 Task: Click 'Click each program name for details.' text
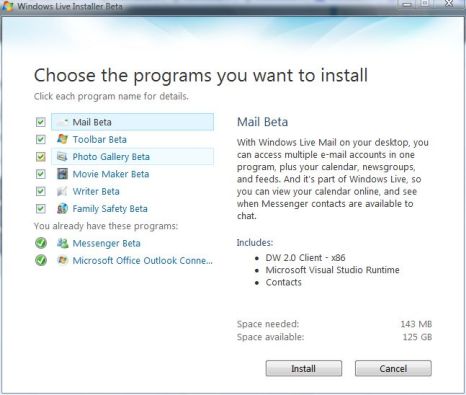[x=111, y=96]
